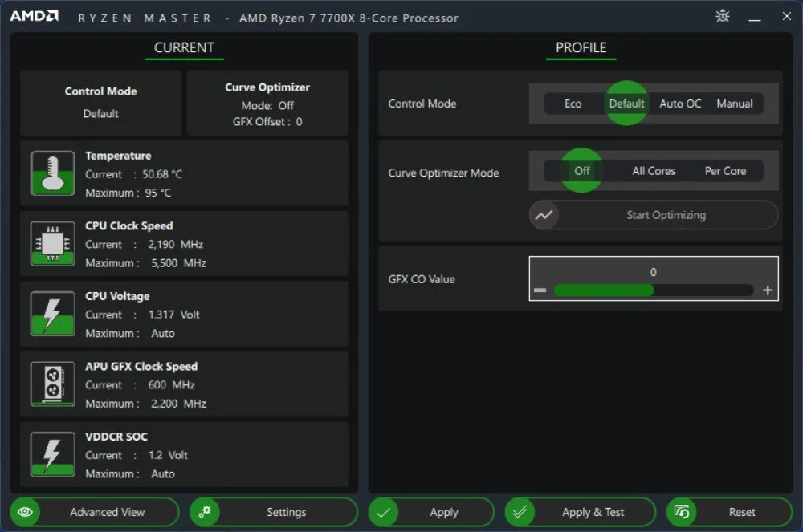Click the CPU Voltage lightning icon
Screen dimensions: 803x532
(52, 314)
